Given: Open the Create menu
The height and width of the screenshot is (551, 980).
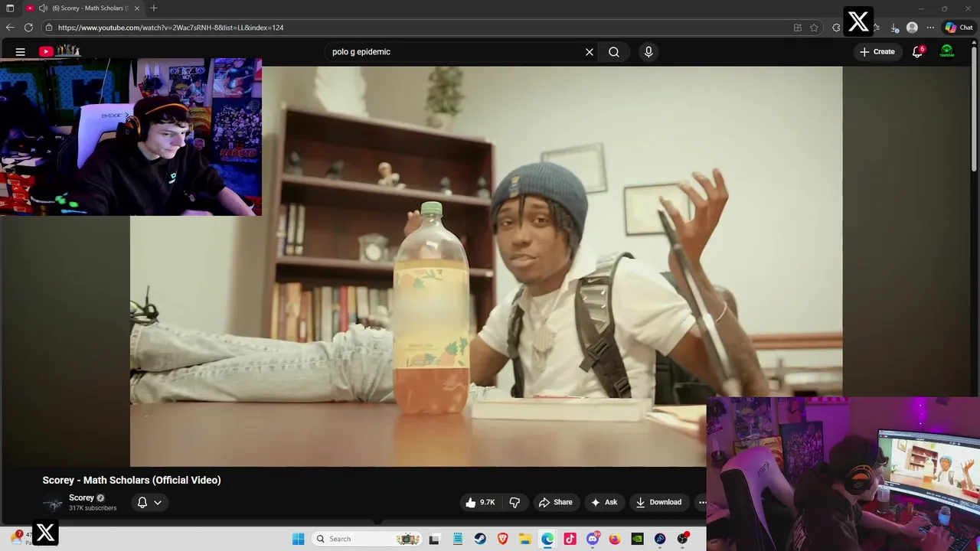Looking at the screenshot, I should 877,52.
